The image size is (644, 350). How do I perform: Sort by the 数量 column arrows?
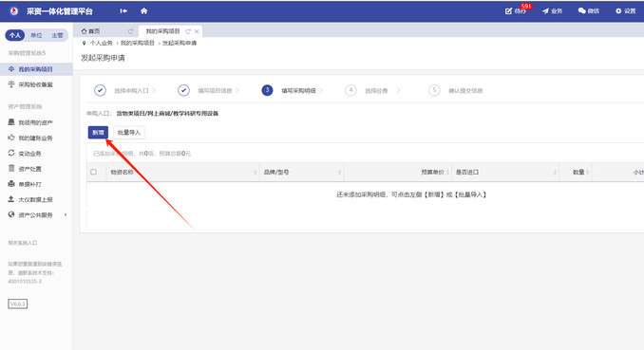pyautogui.click(x=588, y=173)
